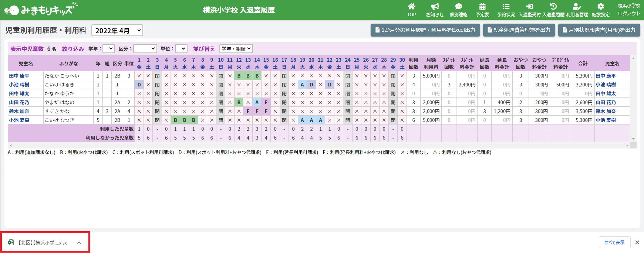Image resolution: width=644 pixels, height=253 pixels.
Task: Expand the 区分 filter dropdown
Action: (145, 49)
